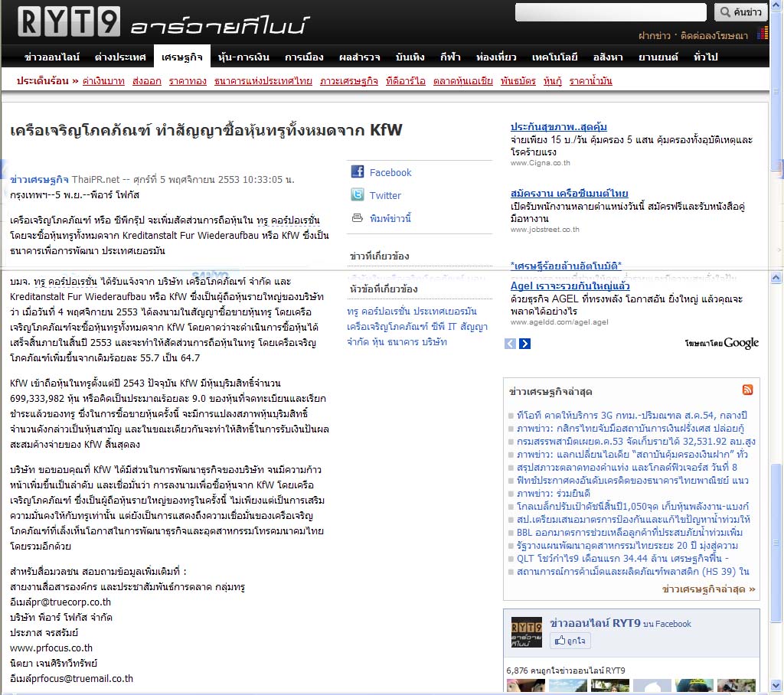This screenshot has width=784, height=695.
Task: Click the Agel เราจะรวยกันใหญ่แล้ว ad link
Action: click(x=570, y=286)
